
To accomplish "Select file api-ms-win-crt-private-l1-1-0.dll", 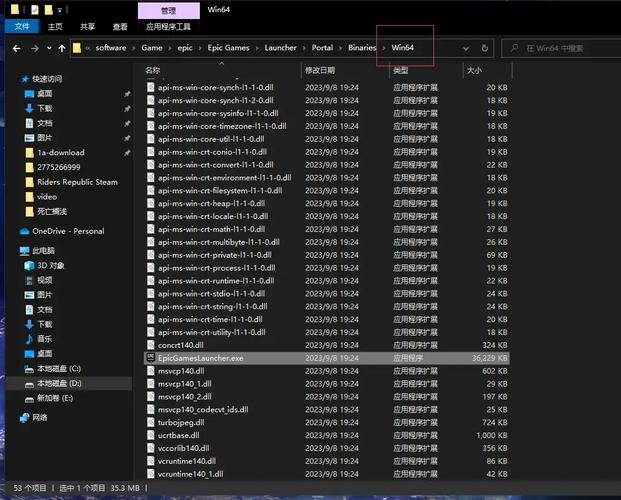I will pos(215,255).
